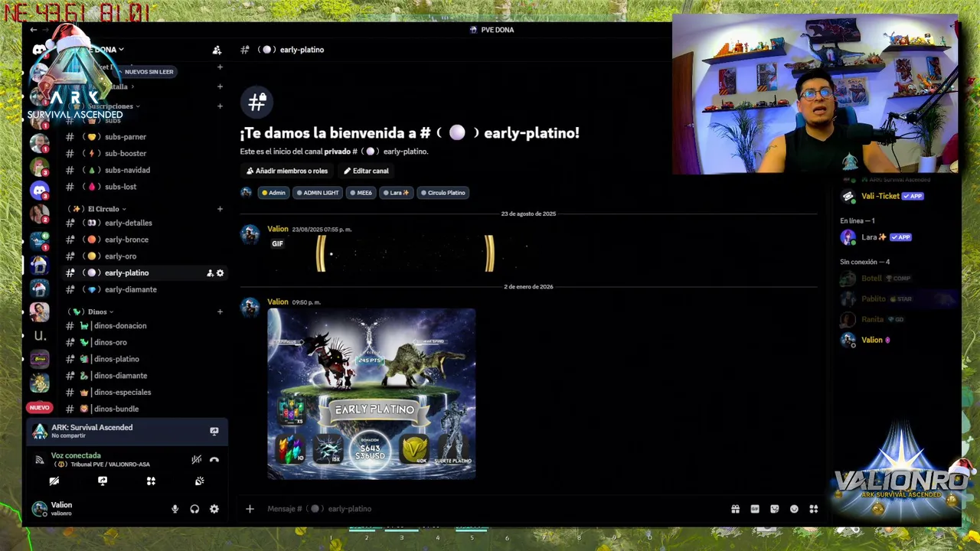
Task: Collapse the Suscripciones category
Action: (110, 106)
